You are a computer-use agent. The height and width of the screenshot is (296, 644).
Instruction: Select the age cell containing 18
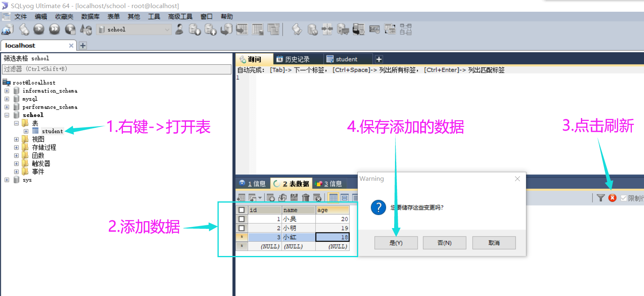click(332, 237)
